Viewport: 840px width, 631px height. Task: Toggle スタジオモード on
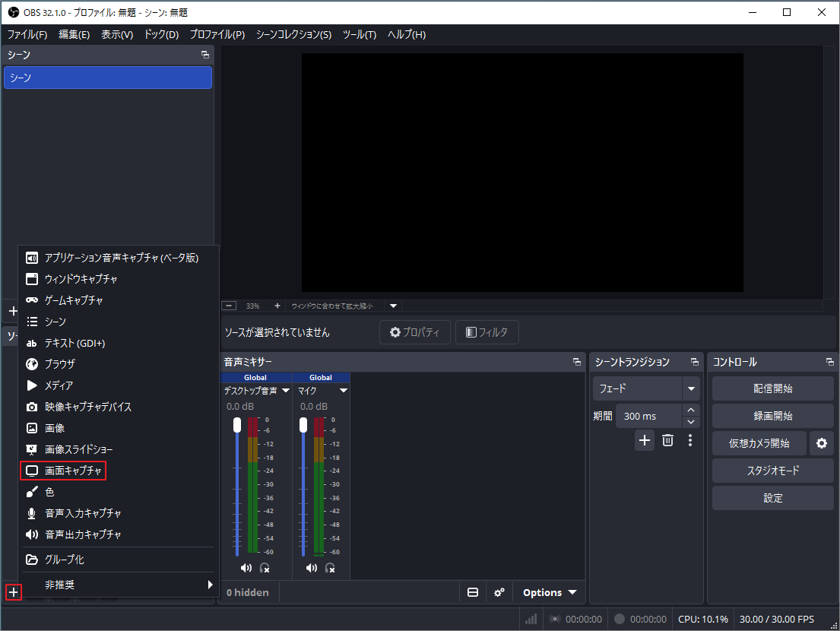tap(772, 471)
